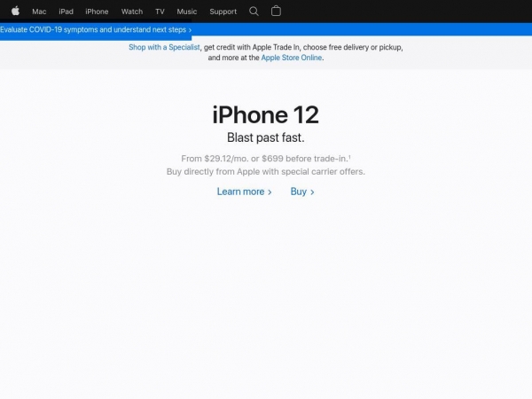This screenshot has width=532, height=399.
Task: Follow the Shop with a Specialist link
Action: 164,47
